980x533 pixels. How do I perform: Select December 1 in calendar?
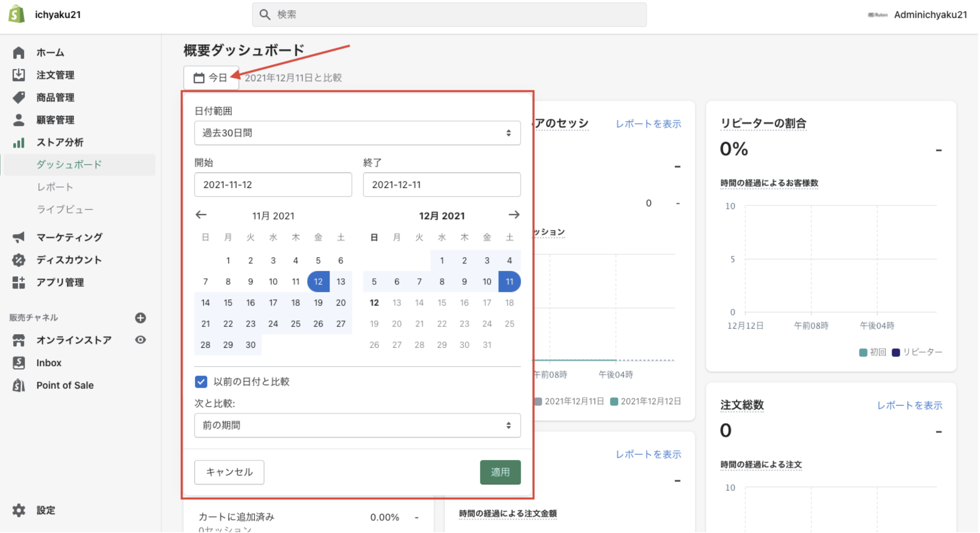pyautogui.click(x=442, y=260)
